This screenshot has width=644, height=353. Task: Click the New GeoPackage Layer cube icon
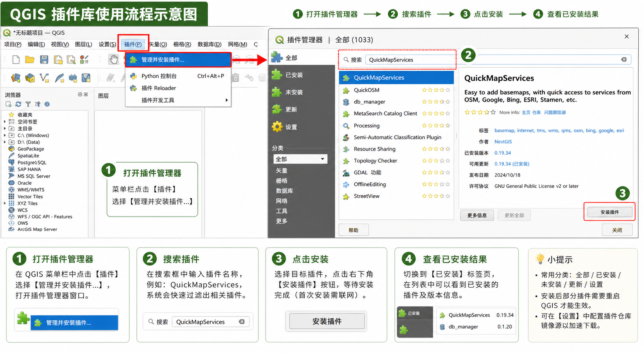(30, 78)
